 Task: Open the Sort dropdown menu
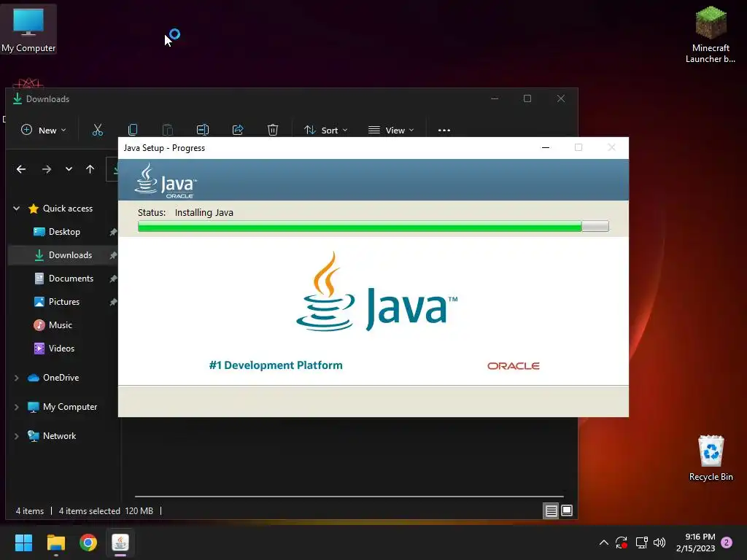pyautogui.click(x=326, y=130)
